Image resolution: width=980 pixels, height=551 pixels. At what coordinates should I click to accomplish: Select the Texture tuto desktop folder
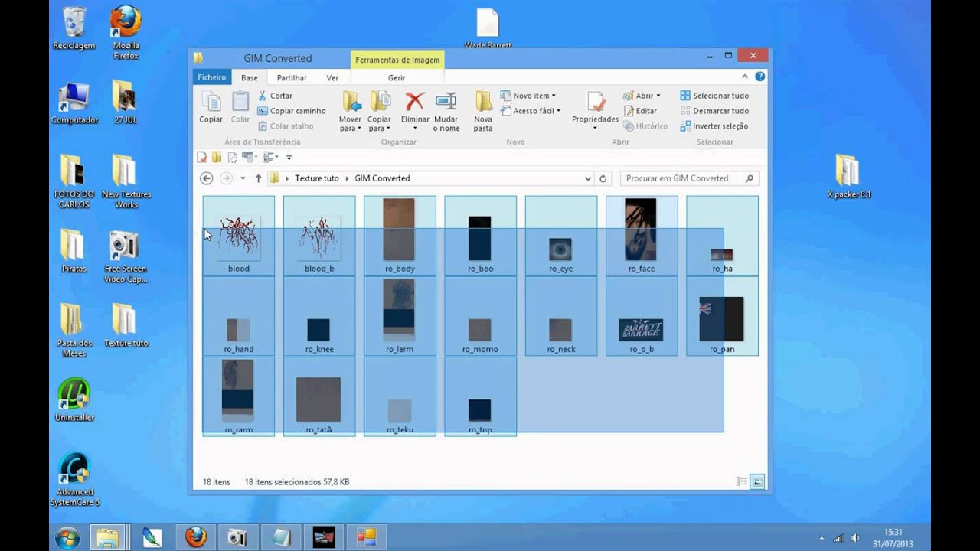(x=125, y=325)
